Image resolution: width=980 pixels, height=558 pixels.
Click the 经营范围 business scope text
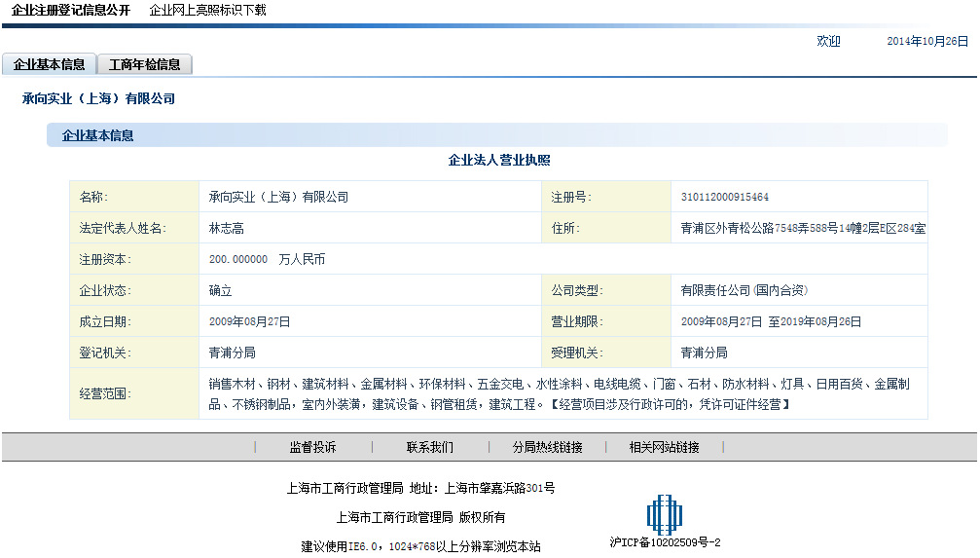(x=560, y=394)
